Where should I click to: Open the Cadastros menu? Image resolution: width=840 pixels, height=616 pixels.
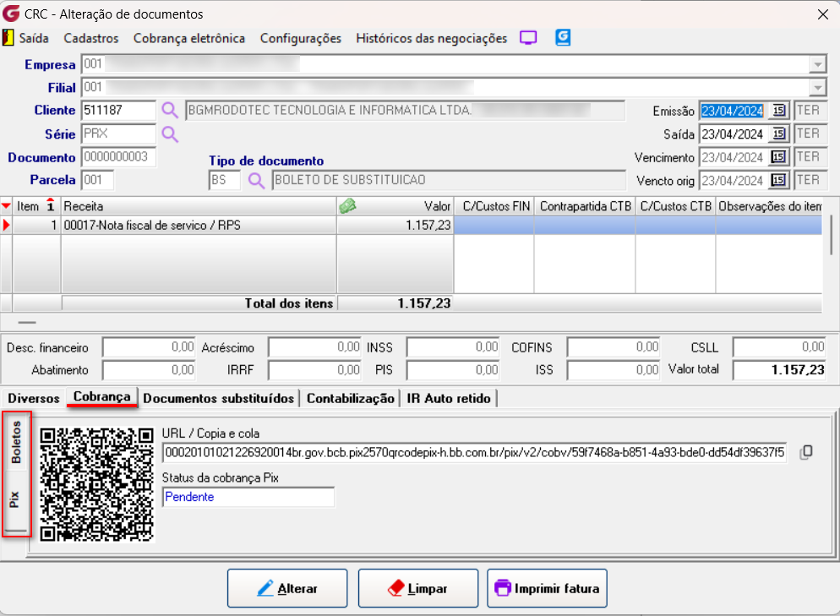91,39
